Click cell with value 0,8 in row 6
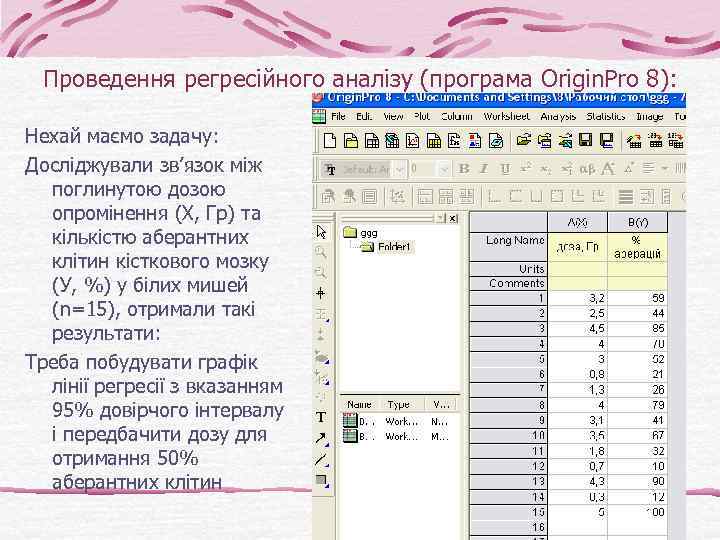This screenshot has height=540, width=720. point(578,375)
